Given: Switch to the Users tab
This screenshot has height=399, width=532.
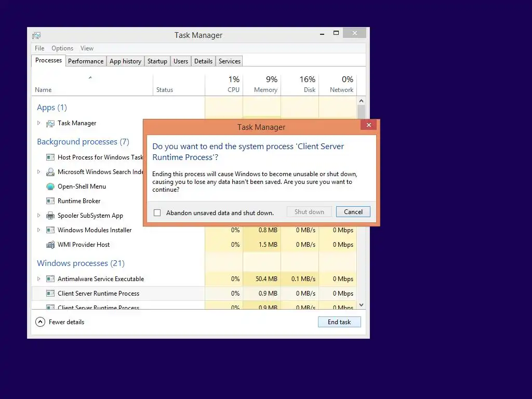Looking at the screenshot, I should [x=181, y=61].
